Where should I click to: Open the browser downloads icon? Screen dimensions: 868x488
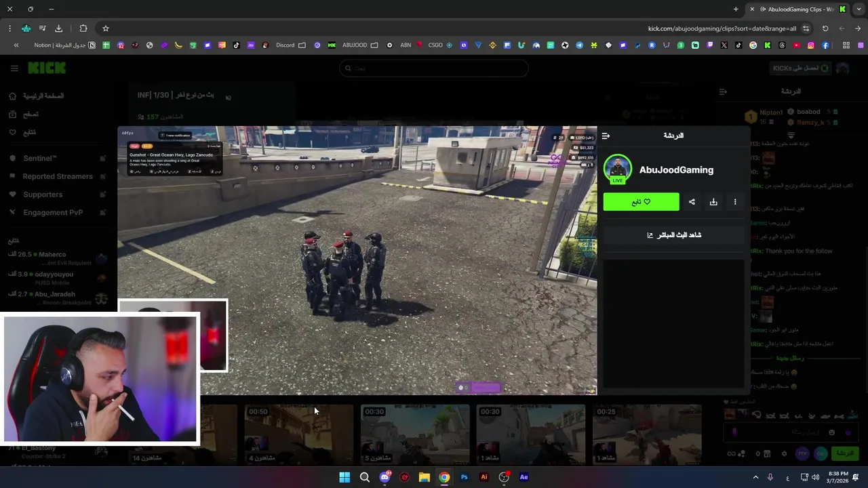58,28
